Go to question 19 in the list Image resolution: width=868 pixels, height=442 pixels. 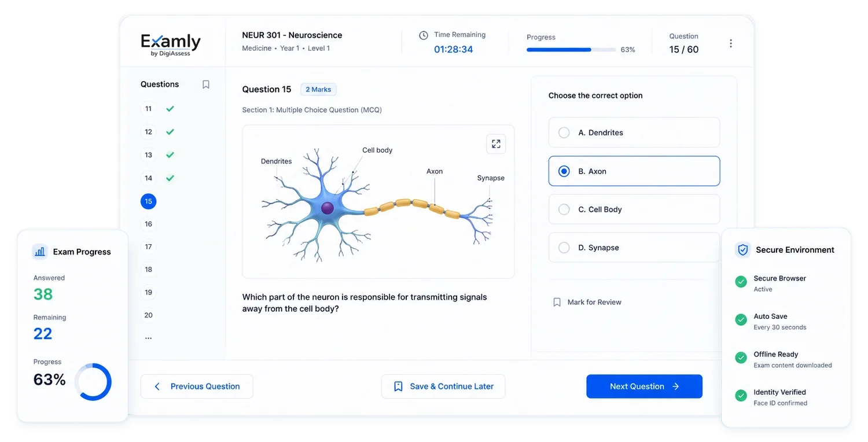point(149,293)
